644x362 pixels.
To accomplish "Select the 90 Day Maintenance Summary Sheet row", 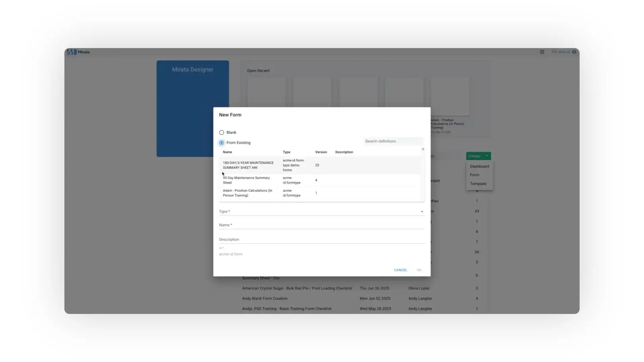I will tap(302, 180).
